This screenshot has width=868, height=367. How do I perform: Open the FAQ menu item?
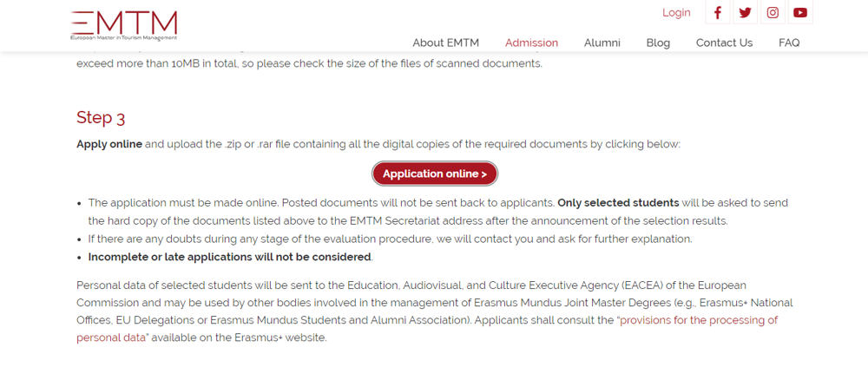(x=789, y=43)
